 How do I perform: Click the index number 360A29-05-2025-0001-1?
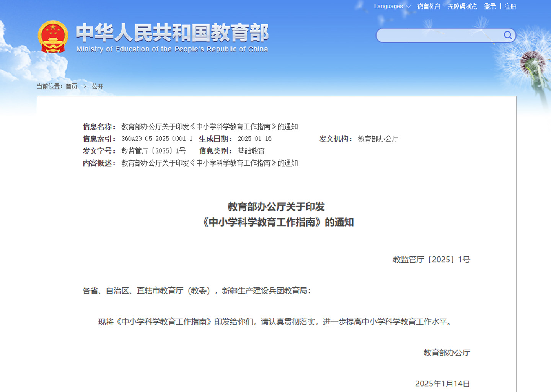[x=157, y=139]
